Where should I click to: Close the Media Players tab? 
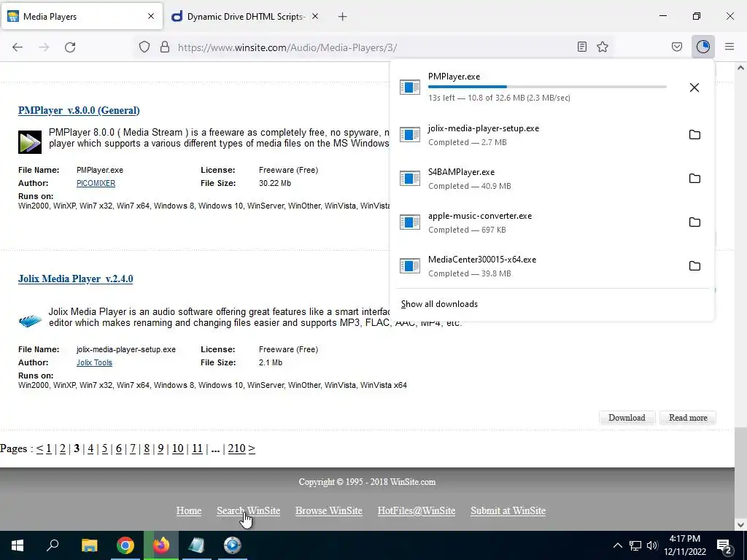click(151, 16)
